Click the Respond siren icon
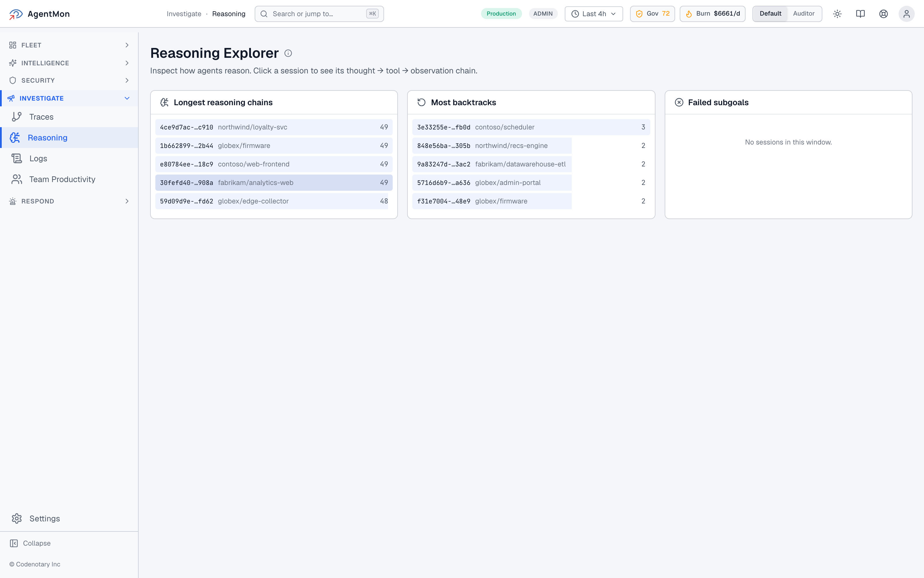The width and height of the screenshot is (924, 578). point(13,201)
